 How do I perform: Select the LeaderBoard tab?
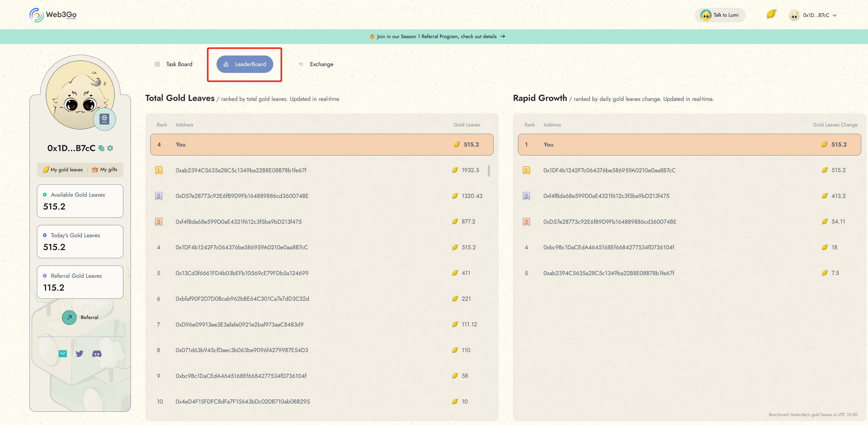[x=245, y=64]
